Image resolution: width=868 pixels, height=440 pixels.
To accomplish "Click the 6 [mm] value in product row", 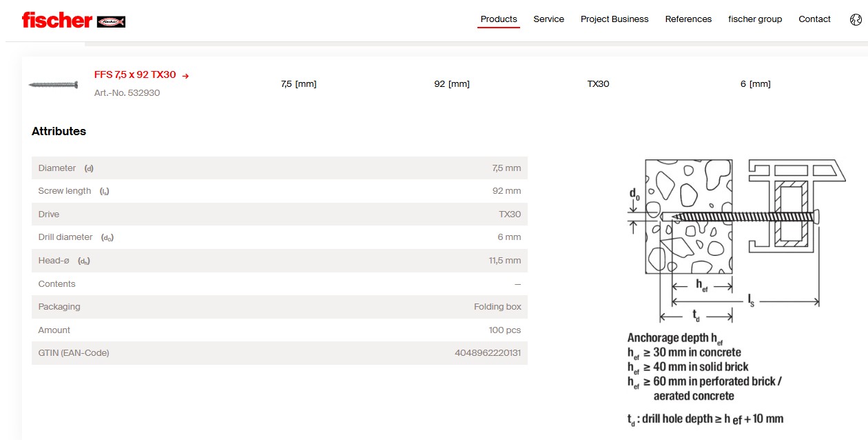I will 756,84.
